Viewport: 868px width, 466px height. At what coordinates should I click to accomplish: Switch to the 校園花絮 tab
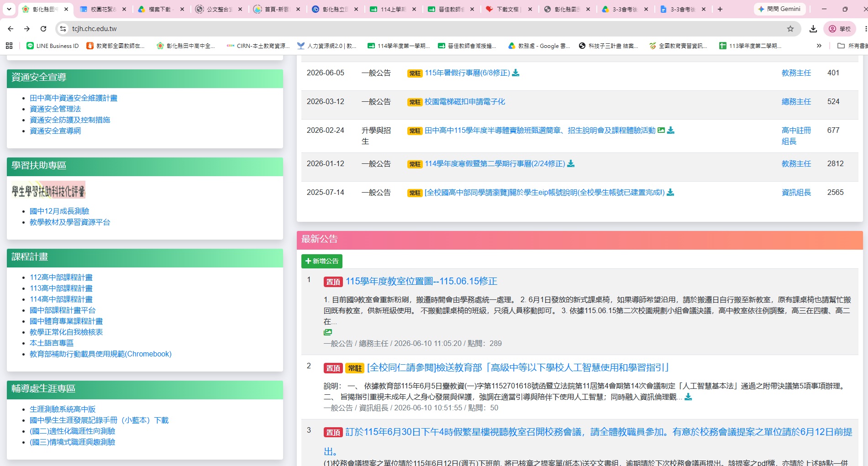(x=103, y=9)
